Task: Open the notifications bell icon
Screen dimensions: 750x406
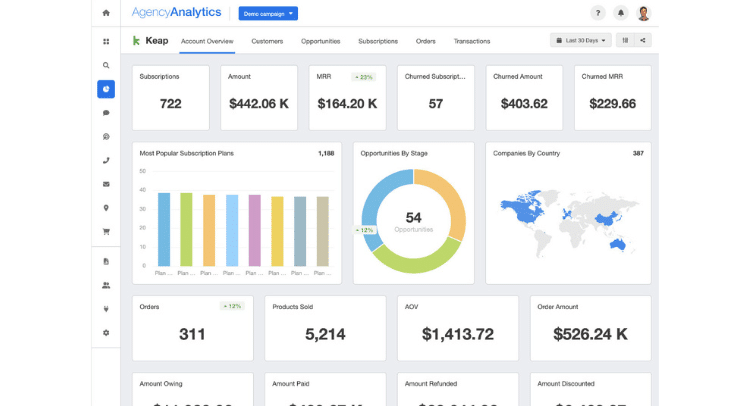Action: click(x=621, y=13)
